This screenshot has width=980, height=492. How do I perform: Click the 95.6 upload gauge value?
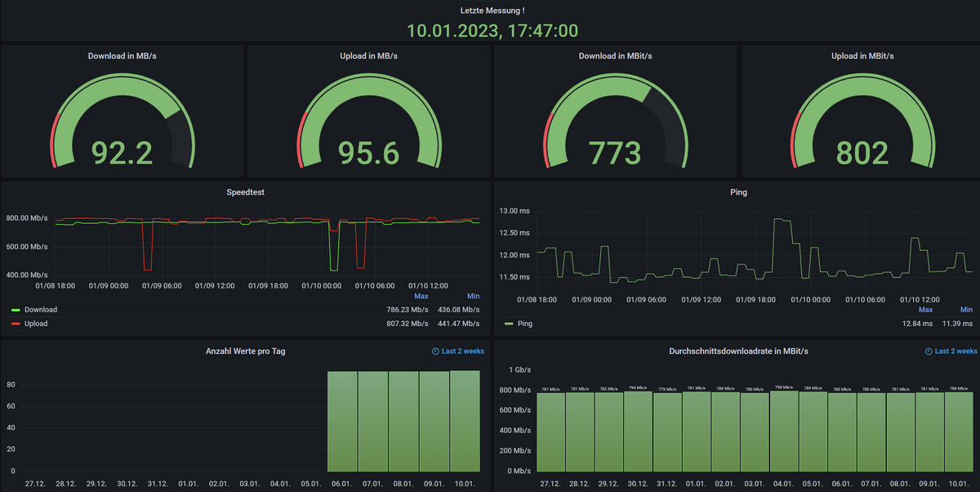(x=369, y=153)
